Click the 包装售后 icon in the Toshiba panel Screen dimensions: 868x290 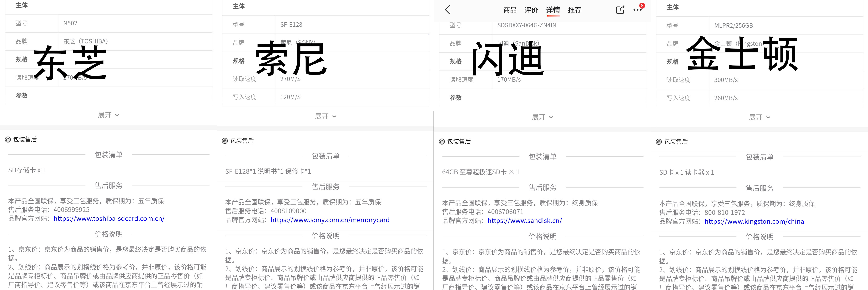pos(8,139)
